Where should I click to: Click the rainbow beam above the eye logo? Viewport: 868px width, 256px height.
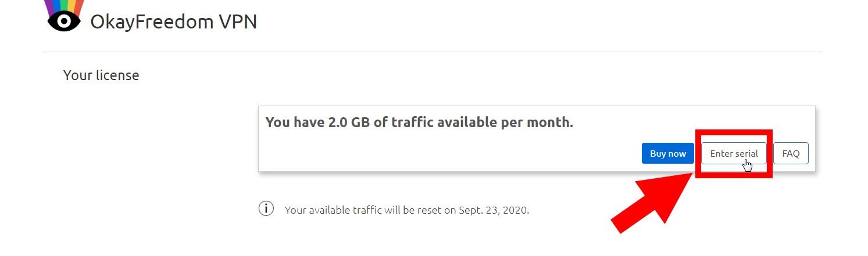(x=64, y=7)
